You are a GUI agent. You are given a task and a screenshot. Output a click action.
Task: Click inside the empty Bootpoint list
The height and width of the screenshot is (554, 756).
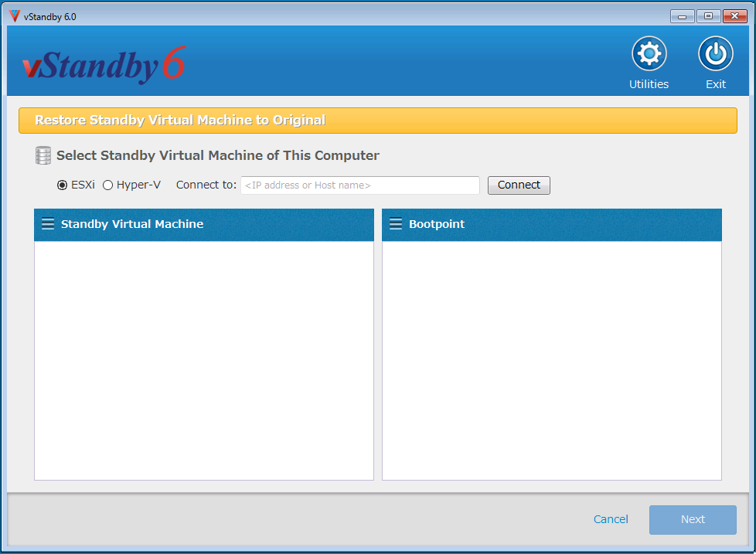point(552,359)
